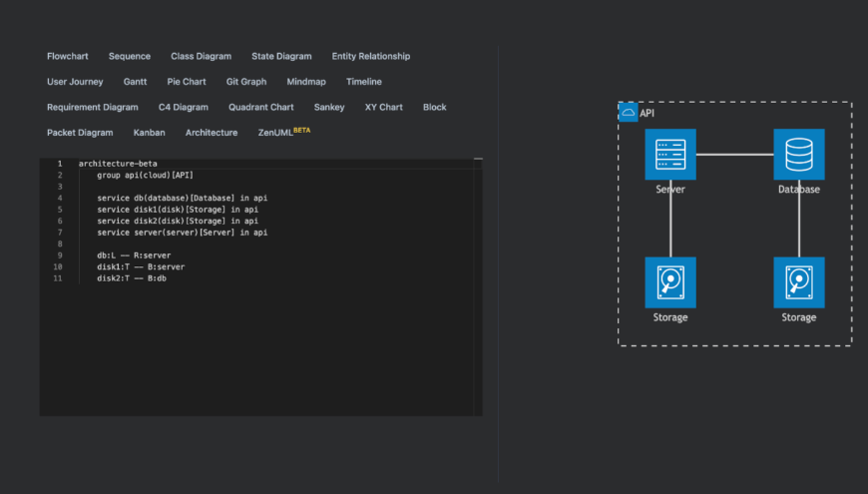The width and height of the screenshot is (868, 494).
Task: Select the Architecture sample button
Action: [x=212, y=133]
